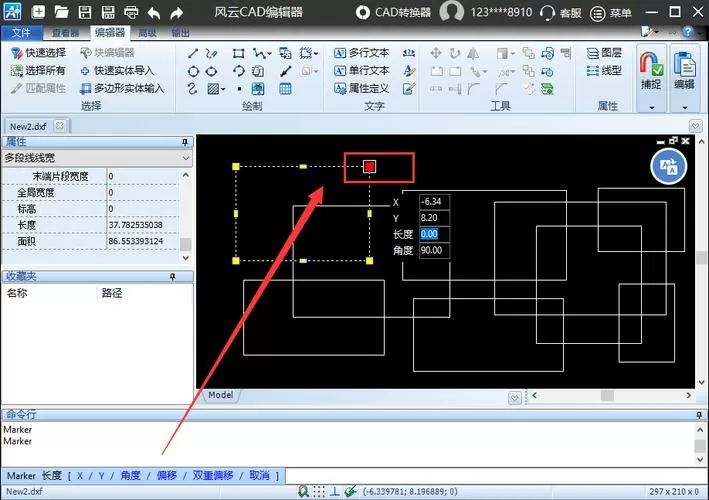Undo the last action

[154, 13]
